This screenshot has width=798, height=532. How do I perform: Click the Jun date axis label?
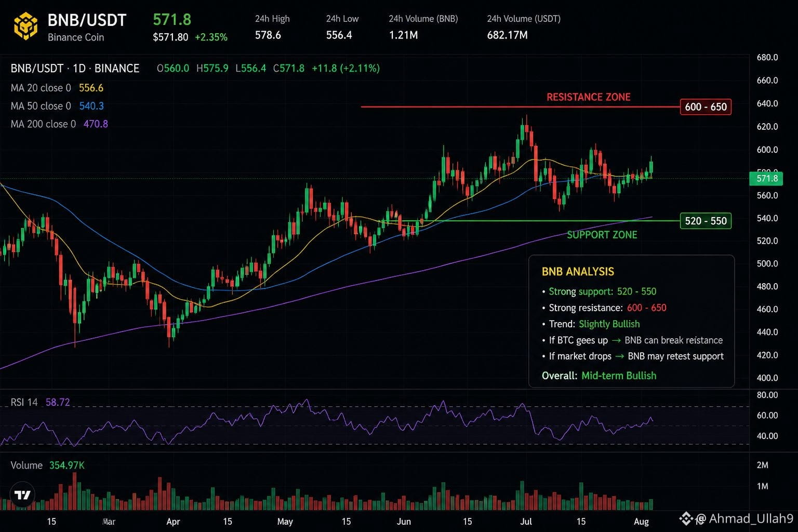pyautogui.click(x=404, y=522)
